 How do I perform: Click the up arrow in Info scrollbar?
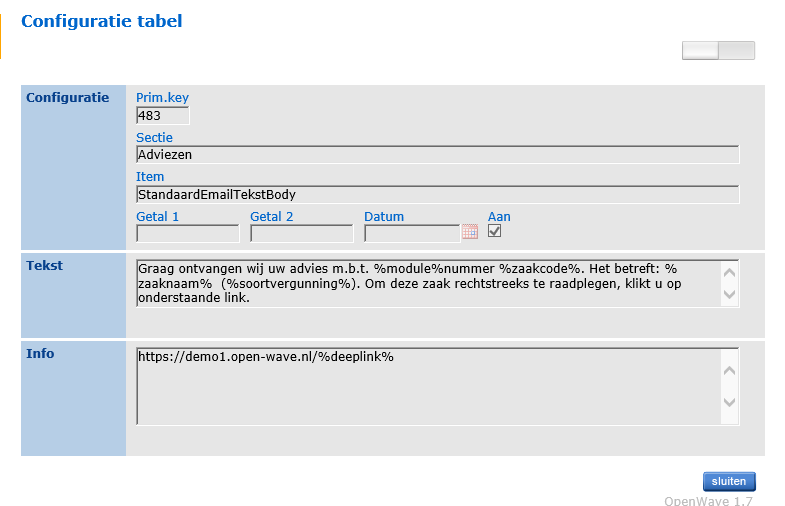(x=729, y=371)
